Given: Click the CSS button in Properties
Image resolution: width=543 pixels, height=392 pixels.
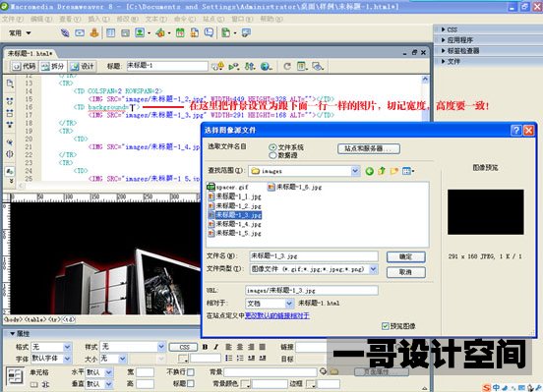Looking at the screenshot, I should coord(183,347).
